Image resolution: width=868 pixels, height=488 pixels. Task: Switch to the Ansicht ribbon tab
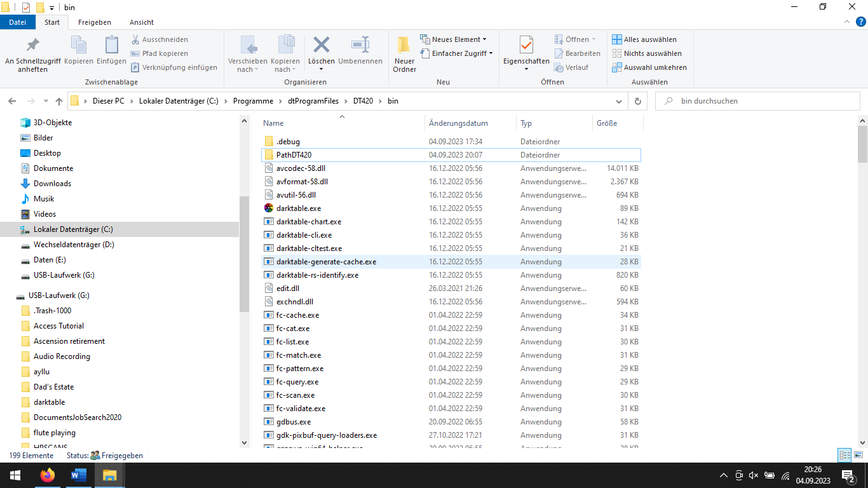[x=142, y=22]
